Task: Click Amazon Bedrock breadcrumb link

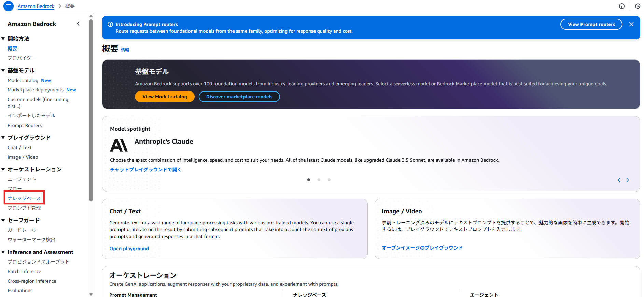Action: (36, 6)
